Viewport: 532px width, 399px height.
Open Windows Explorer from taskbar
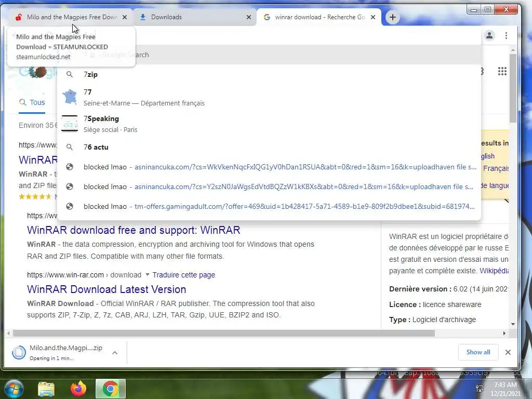pos(46,389)
